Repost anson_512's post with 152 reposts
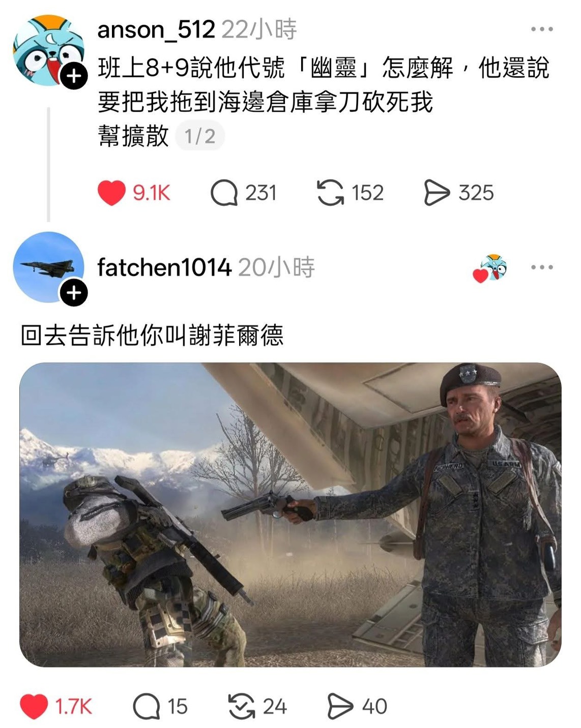Image resolution: width=581 pixels, height=728 pixels. (x=330, y=193)
